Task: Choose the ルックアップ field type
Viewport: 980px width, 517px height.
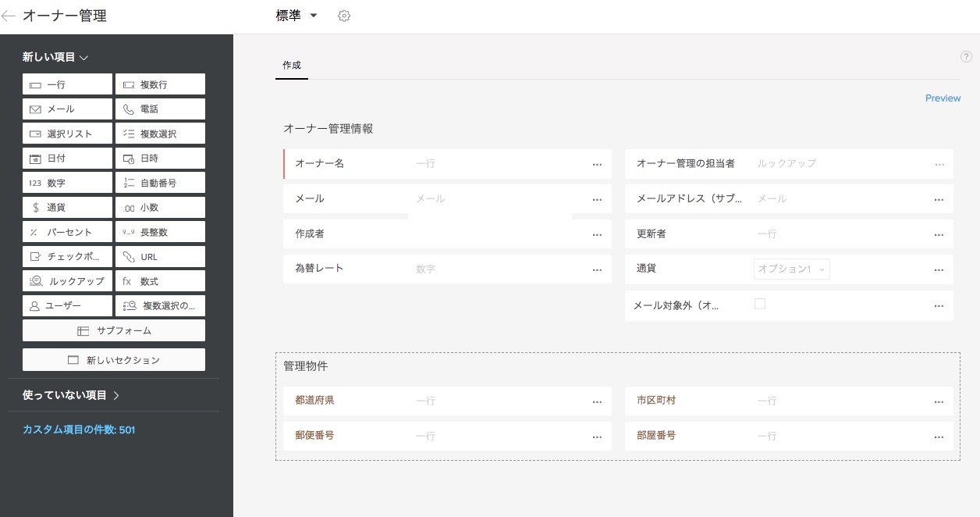Action: 68,281
